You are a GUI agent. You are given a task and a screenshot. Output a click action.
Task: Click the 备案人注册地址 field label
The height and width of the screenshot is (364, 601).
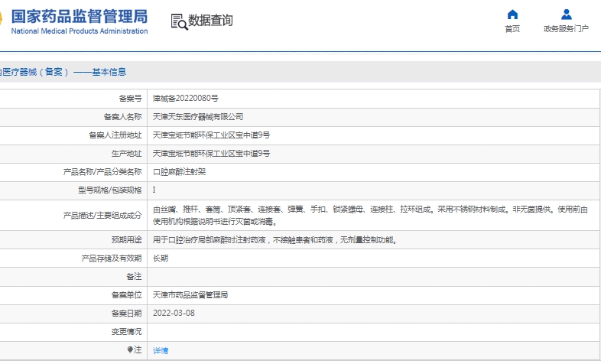point(115,135)
